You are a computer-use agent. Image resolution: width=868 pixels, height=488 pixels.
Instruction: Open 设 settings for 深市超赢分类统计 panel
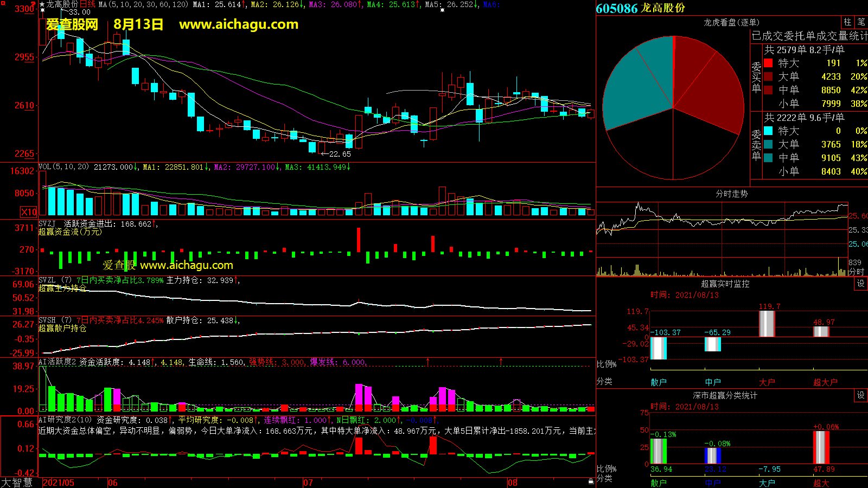(x=860, y=395)
